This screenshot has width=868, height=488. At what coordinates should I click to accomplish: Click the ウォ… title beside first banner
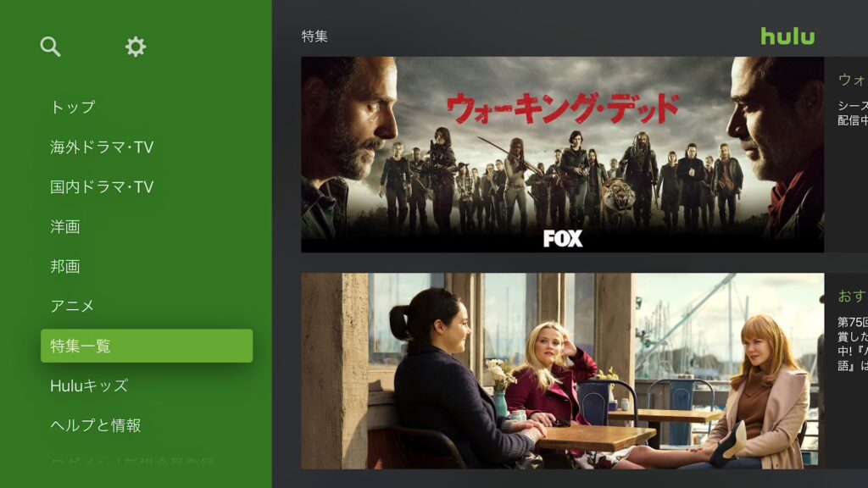[853, 80]
